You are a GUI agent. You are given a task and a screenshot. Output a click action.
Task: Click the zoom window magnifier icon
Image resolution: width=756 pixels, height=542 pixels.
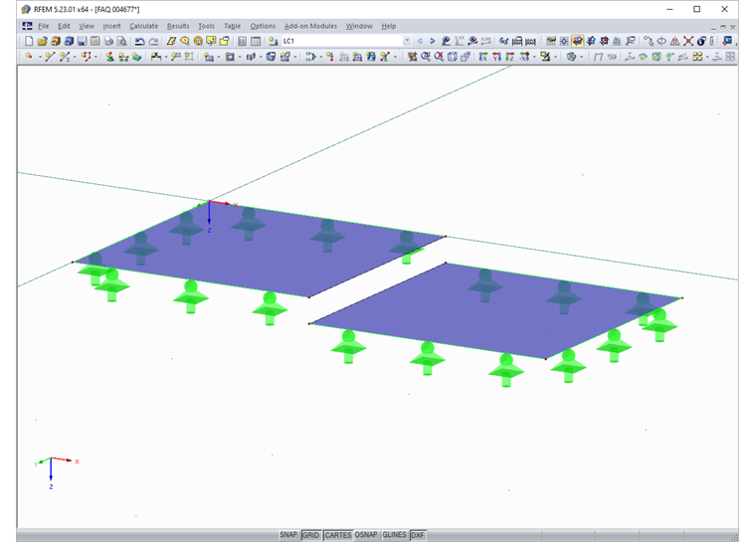[x=426, y=57]
